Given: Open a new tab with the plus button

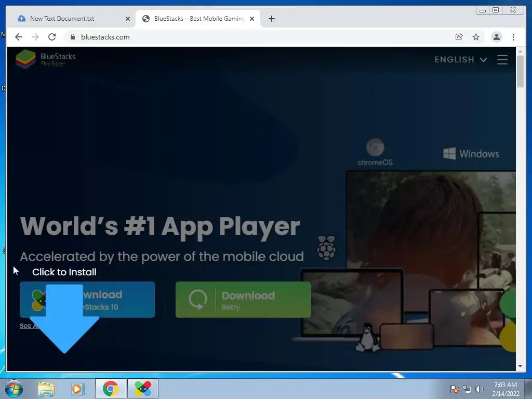Looking at the screenshot, I should click(x=271, y=19).
